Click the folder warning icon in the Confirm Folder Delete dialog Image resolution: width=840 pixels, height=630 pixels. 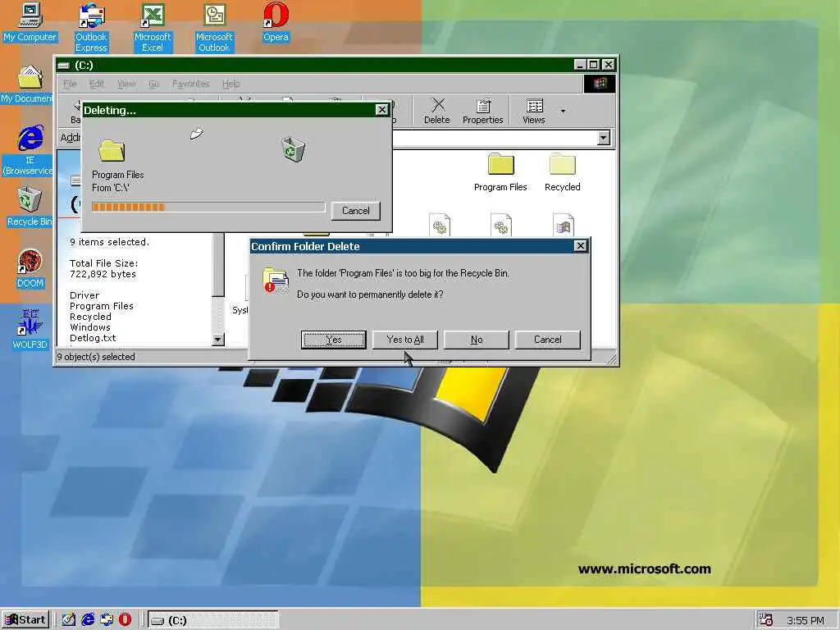(x=276, y=280)
